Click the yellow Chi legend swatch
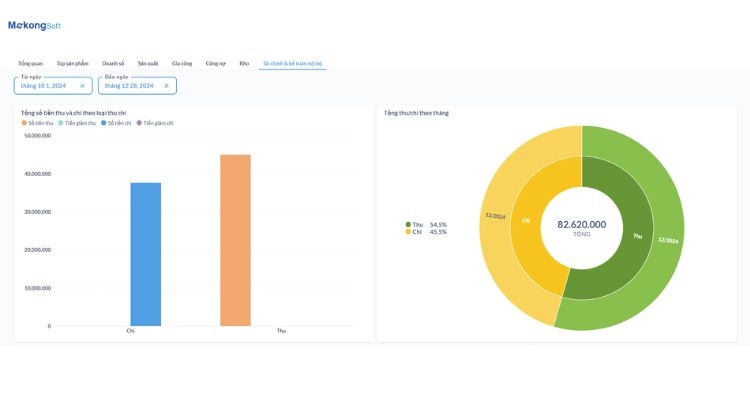 (408, 232)
